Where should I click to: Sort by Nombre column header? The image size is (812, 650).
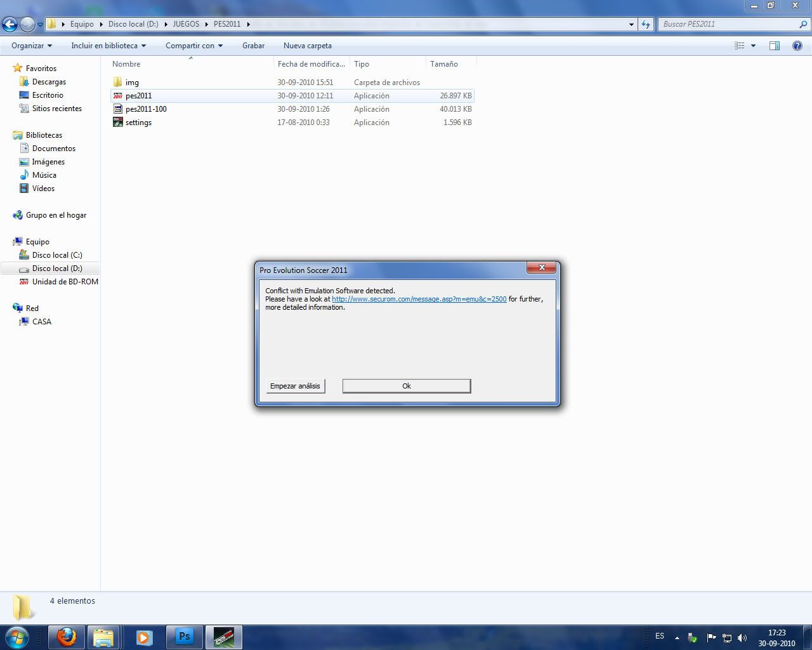pos(191,64)
